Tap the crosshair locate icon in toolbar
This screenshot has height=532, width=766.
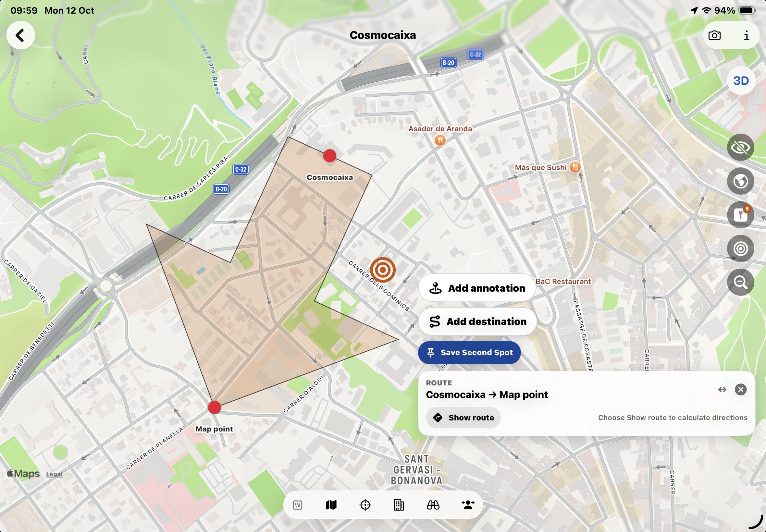coord(365,505)
